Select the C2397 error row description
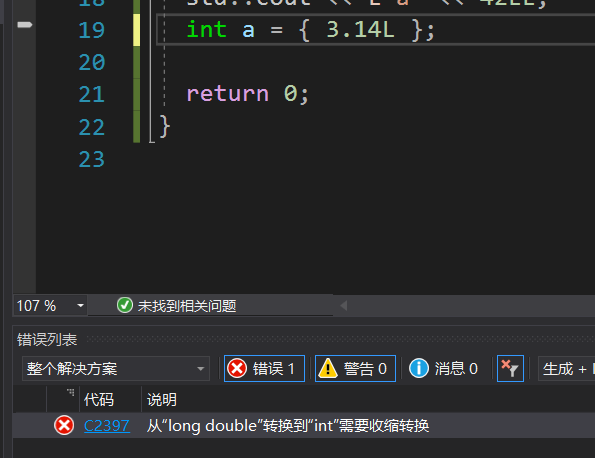Screen dimensions: 595x458 pos(288,426)
